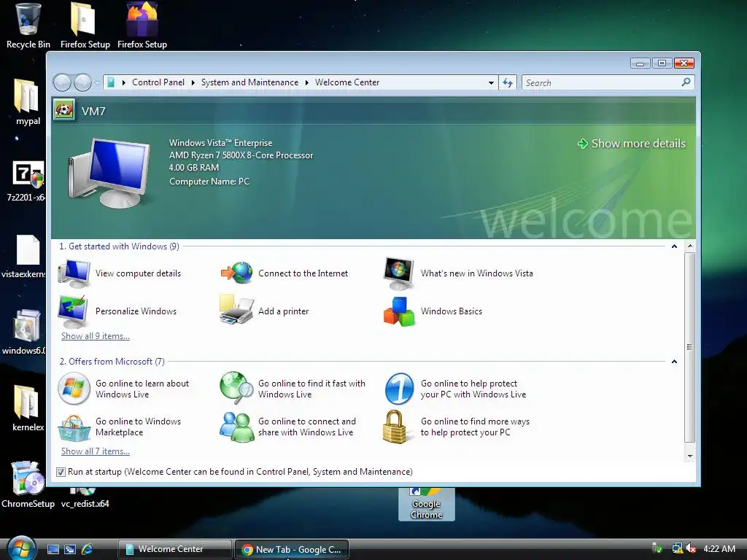Click the network status tray icon

(677, 548)
